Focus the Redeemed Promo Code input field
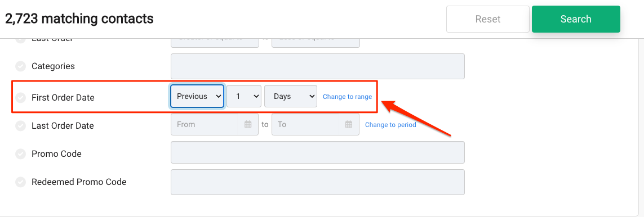644x217 pixels. click(x=317, y=182)
